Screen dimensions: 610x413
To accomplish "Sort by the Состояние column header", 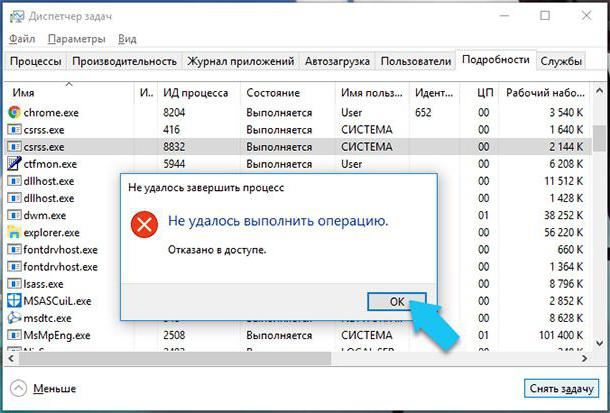I will click(287, 93).
